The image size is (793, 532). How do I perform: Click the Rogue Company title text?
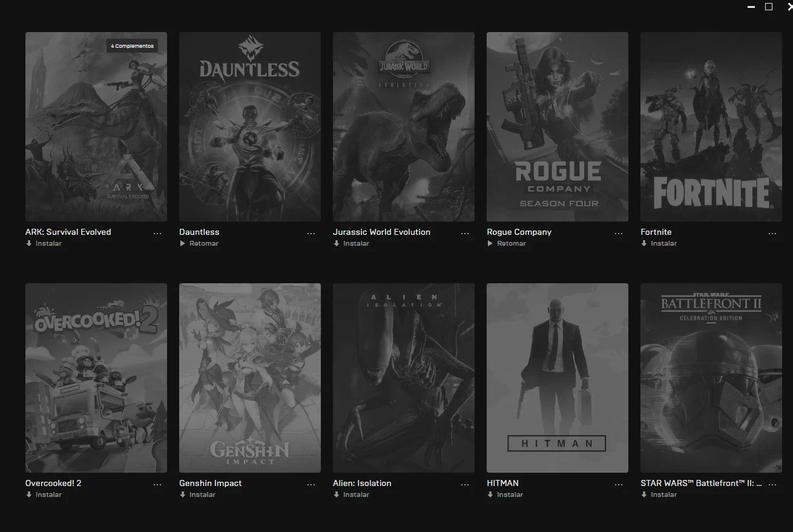pyautogui.click(x=519, y=232)
